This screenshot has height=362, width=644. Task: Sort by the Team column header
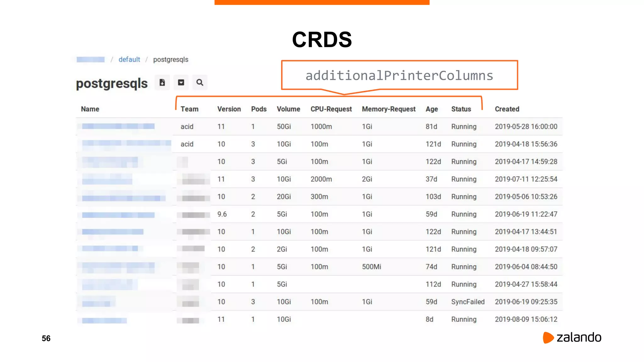(x=189, y=109)
